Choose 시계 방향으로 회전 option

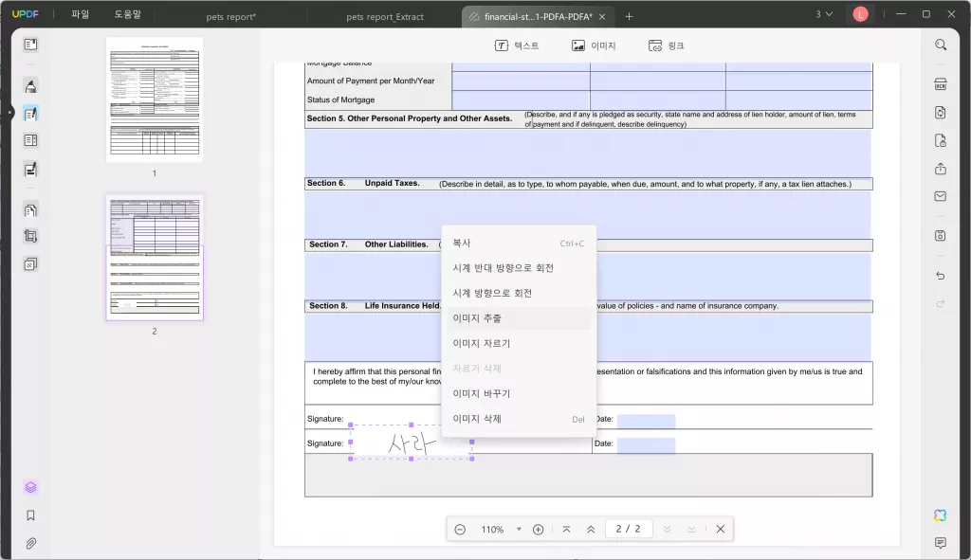(x=519, y=294)
